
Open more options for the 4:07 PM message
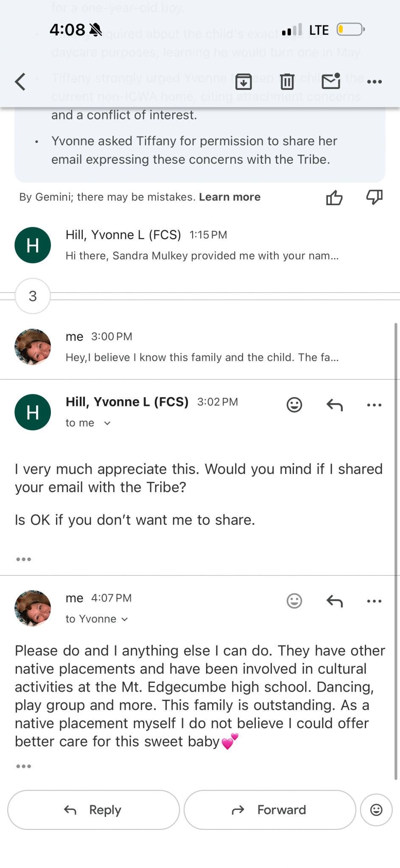(x=374, y=601)
